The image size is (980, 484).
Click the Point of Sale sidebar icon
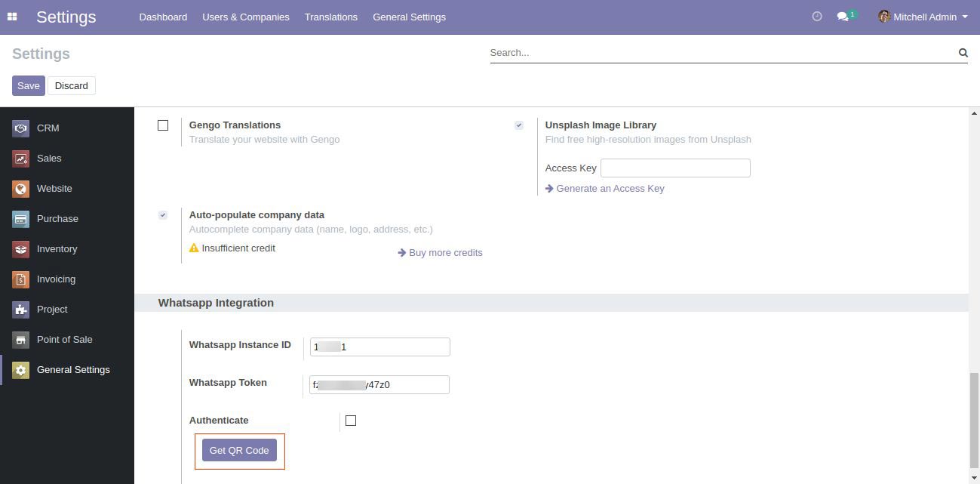[x=20, y=340]
